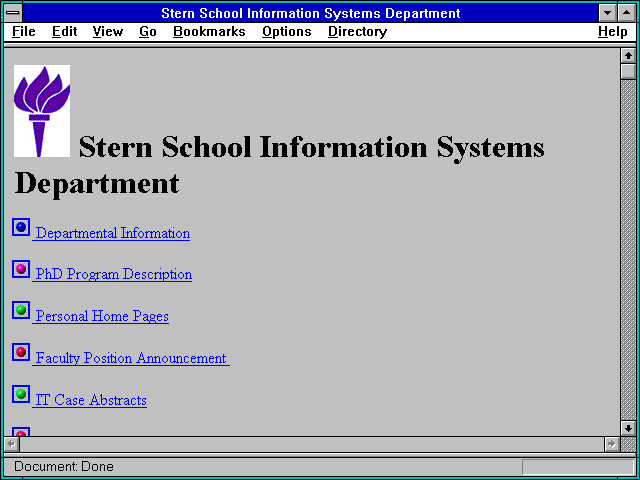Screen dimensions: 640x480
Task: Open the window control menu box
Action: coord(13,13)
